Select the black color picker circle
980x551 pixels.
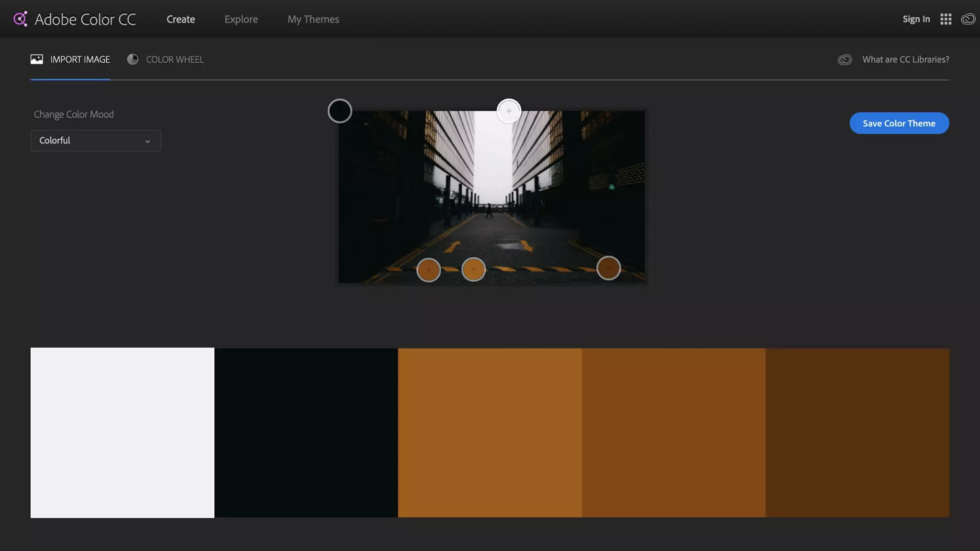(x=340, y=111)
